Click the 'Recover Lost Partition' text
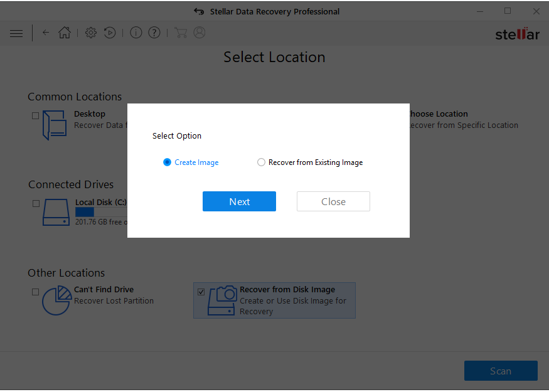This screenshot has width=549, height=392. click(x=114, y=300)
